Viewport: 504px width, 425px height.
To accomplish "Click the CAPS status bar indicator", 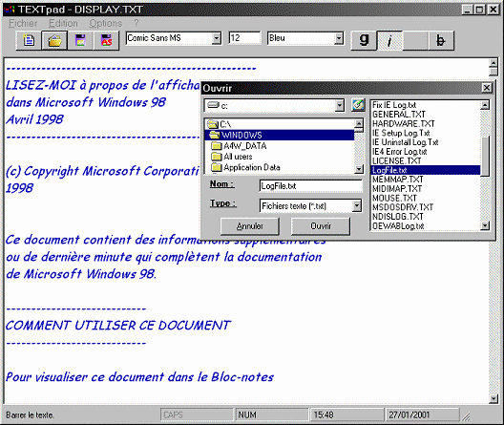I will (x=197, y=415).
